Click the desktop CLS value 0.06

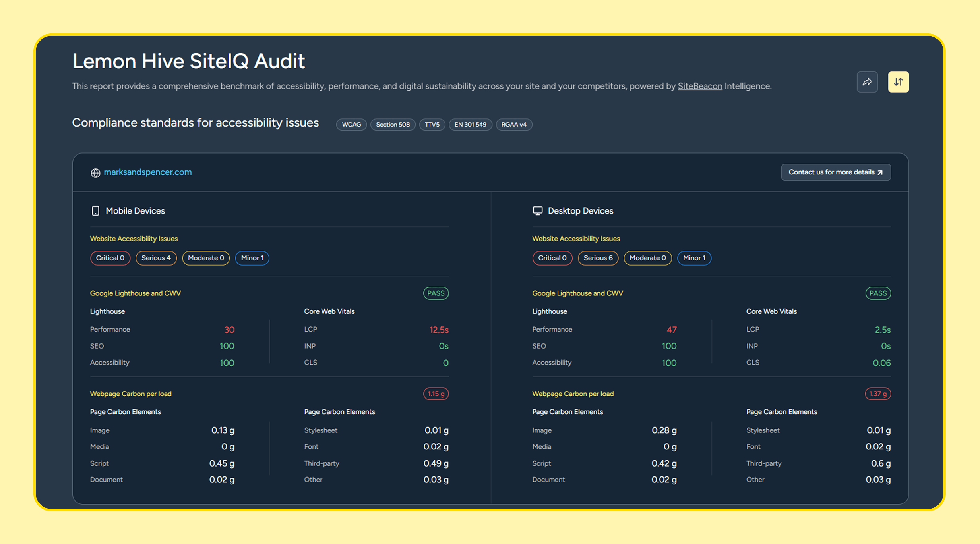(881, 363)
